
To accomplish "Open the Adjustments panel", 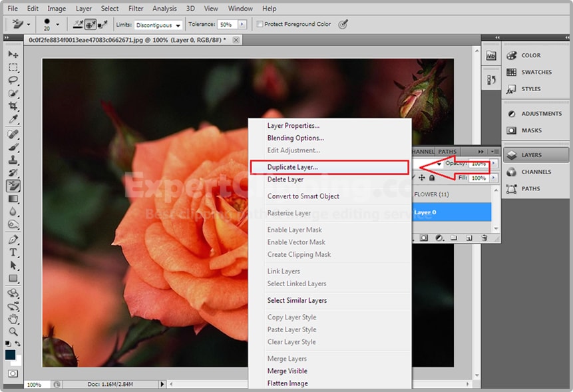I will coord(535,114).
